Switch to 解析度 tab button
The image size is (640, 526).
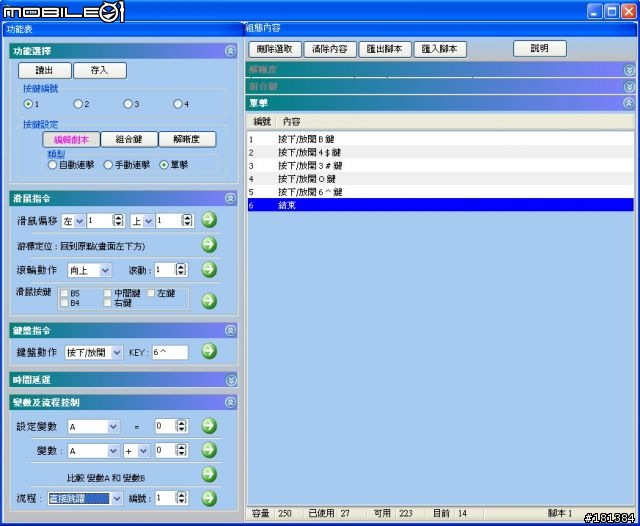point(187,140)
